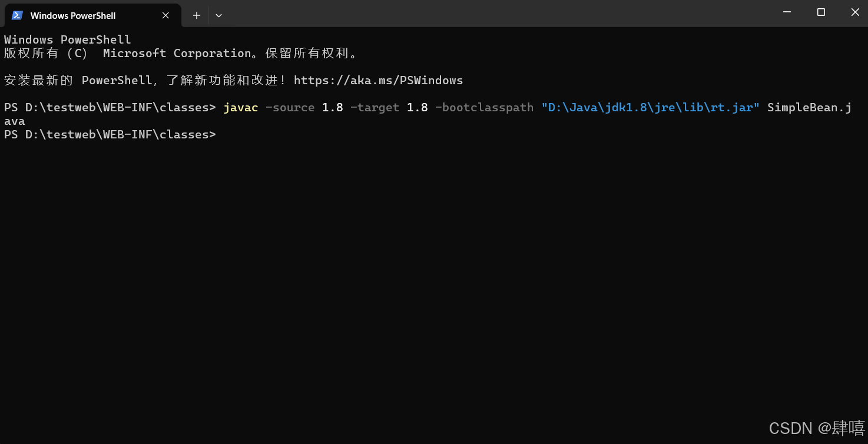Minimize the terminal window
Image resolution: width=868 pixels, height=444 pixels.
click(x=787, y=12)
